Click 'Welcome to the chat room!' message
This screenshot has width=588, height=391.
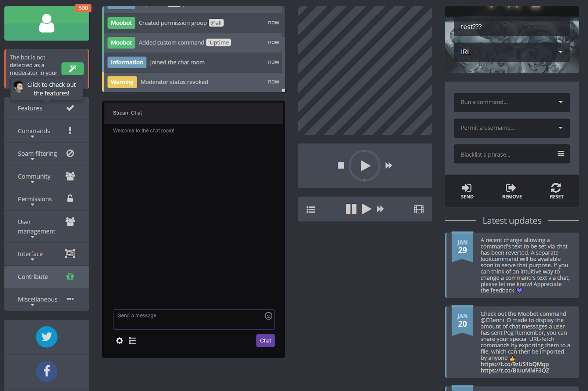point(144,131)
